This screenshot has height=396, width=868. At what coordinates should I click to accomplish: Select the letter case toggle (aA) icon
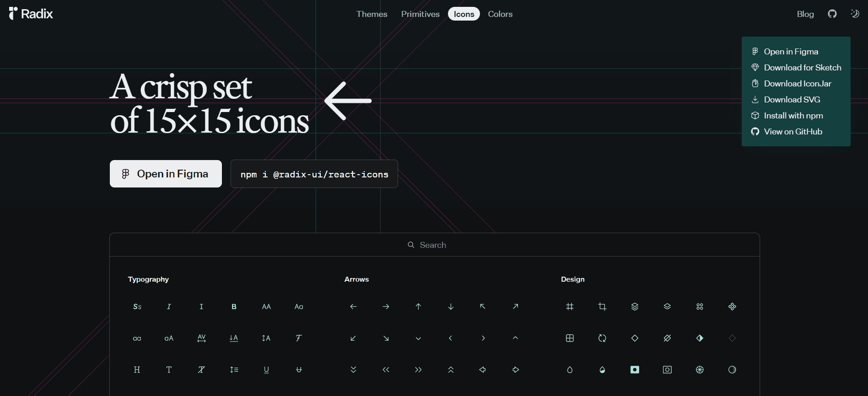point(169,338)
